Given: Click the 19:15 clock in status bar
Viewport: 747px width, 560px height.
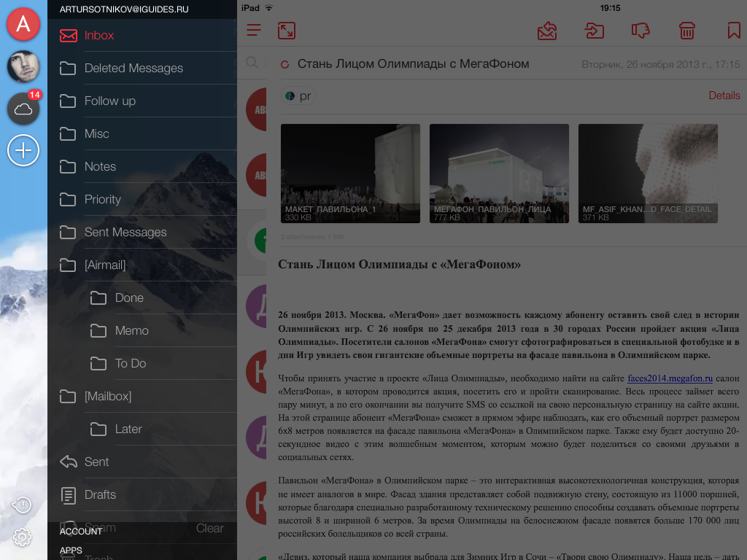Looking at the screenshot, I should pyautogui.click(x=610, y=8).
